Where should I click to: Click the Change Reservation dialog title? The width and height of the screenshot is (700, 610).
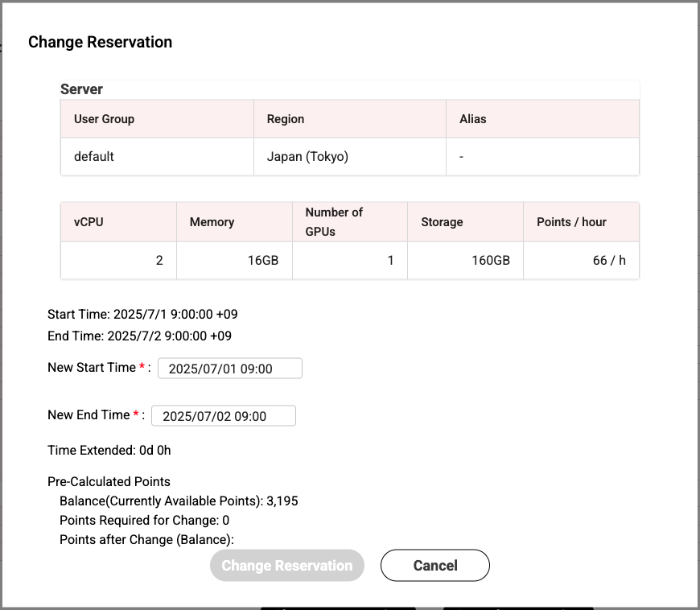(101, 43)
